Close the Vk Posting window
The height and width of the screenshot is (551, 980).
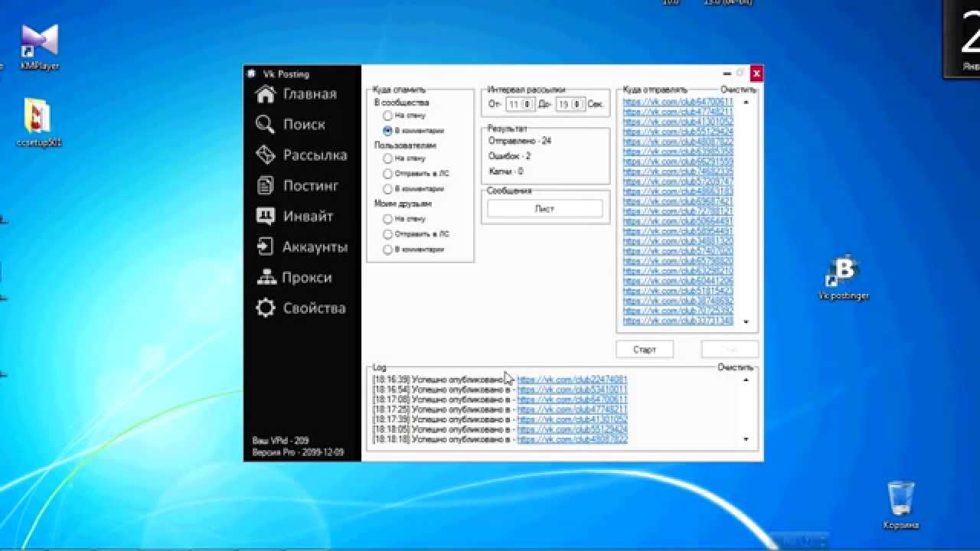pyautogui.click(x=756, y=73)
